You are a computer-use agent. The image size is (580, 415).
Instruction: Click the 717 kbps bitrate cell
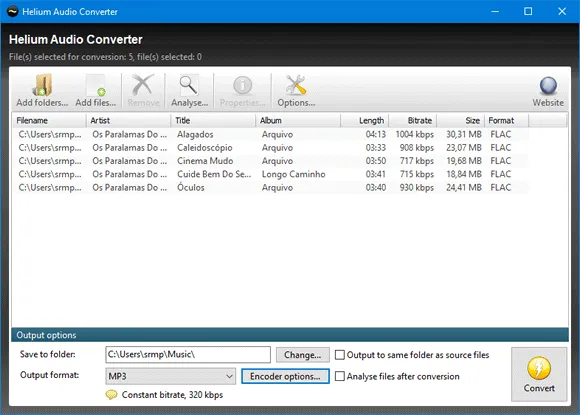coord(417,161)
